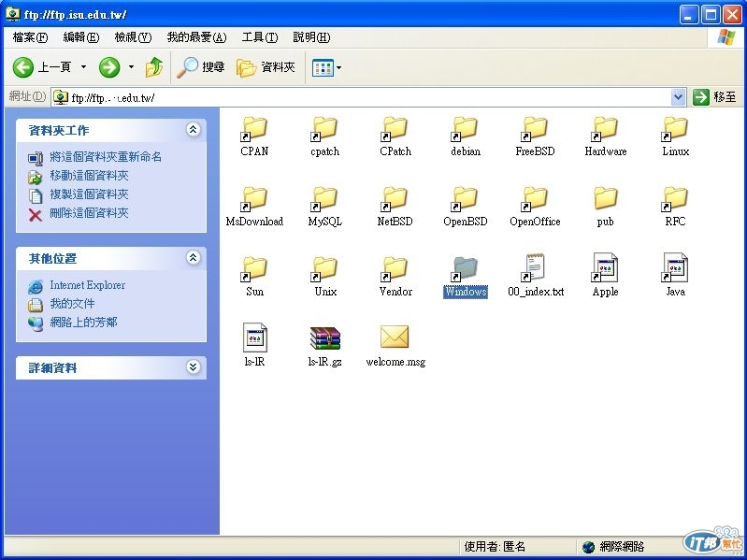The height and width of the screenshot is (560, 747).
Task: Expand the 詳細資料 panel
Action: 193,367
